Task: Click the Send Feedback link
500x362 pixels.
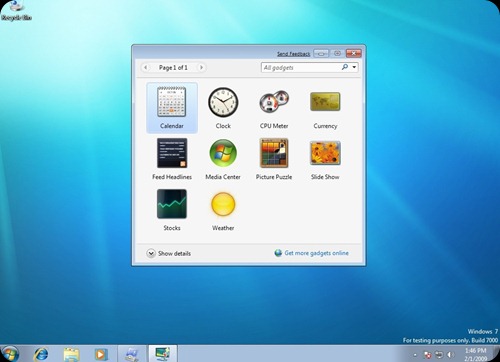Action: click(x=294, y=54)
